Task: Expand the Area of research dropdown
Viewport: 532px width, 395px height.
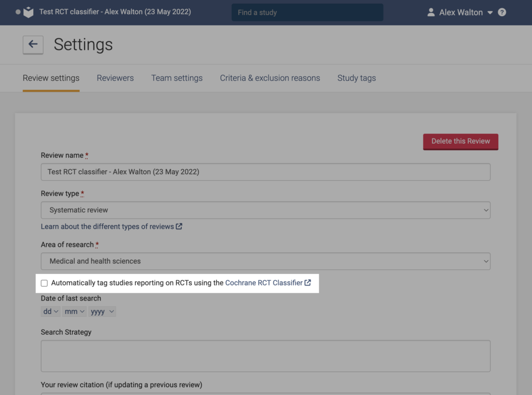Action: point(265,261)
